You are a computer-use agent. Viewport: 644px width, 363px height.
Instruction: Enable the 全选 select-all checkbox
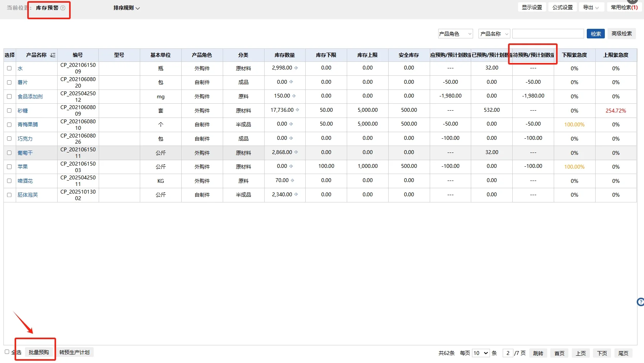(x=7, y=352)
